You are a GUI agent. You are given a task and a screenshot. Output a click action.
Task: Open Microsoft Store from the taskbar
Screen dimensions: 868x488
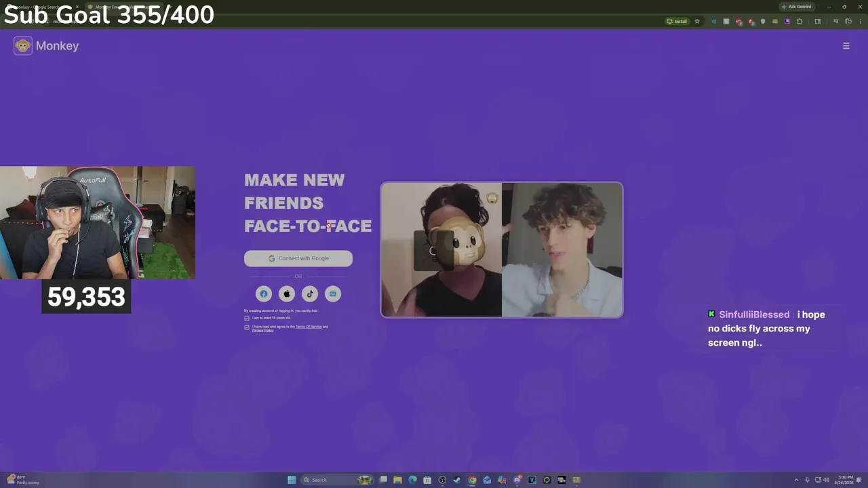coord(427,480)
